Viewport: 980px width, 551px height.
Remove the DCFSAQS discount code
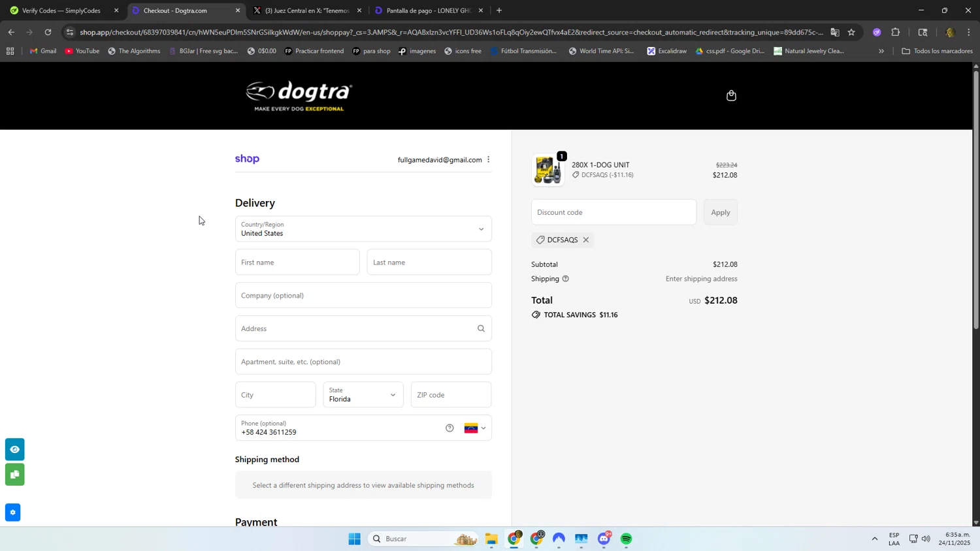(x=586, y=240)
